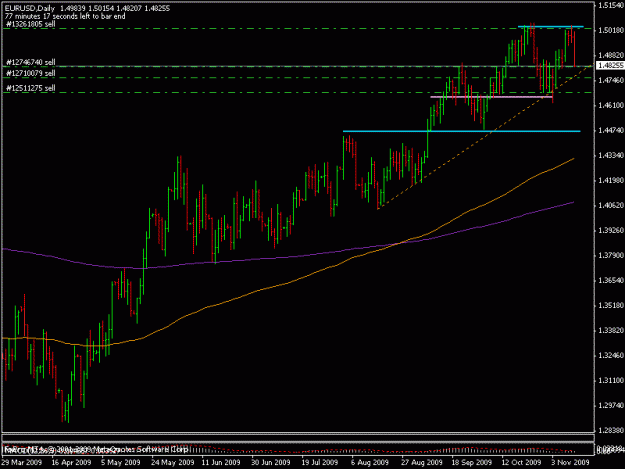Click the 24 May 2009 date label
This screenshot has height=469, width=625.
point(172,462)
